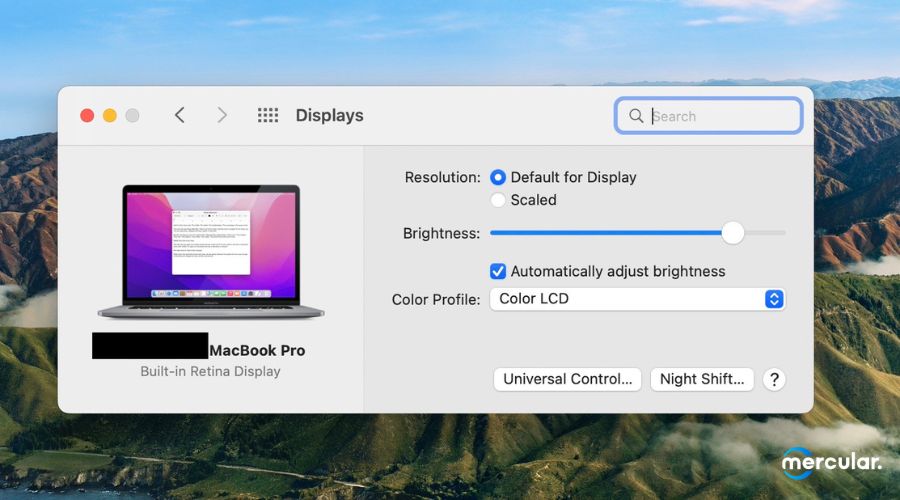Select Scaled resolution option

pos(498,200)
